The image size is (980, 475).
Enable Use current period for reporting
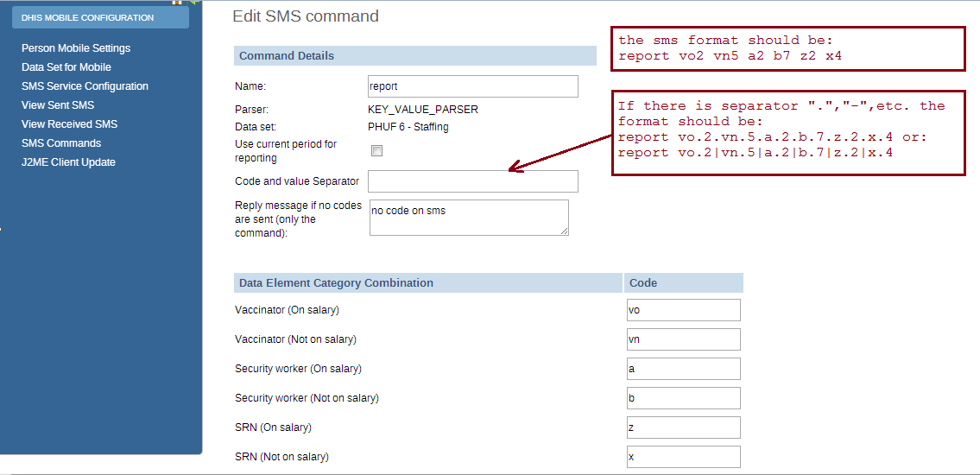point(376,151)
